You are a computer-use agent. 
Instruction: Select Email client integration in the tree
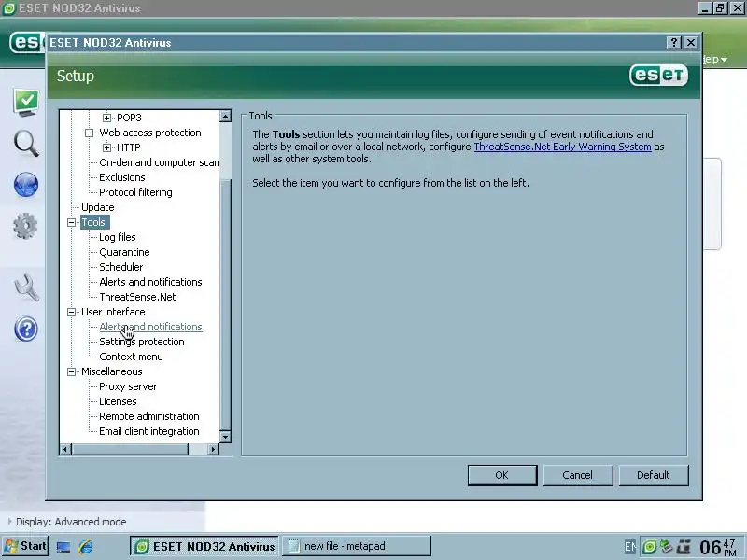pyautogui.click(x=149, y=431)
